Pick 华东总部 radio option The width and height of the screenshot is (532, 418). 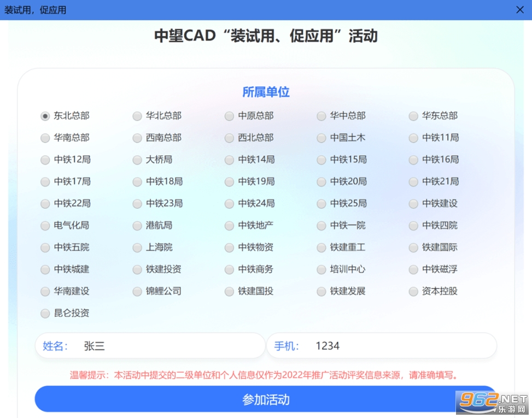[x=413, y=116]
